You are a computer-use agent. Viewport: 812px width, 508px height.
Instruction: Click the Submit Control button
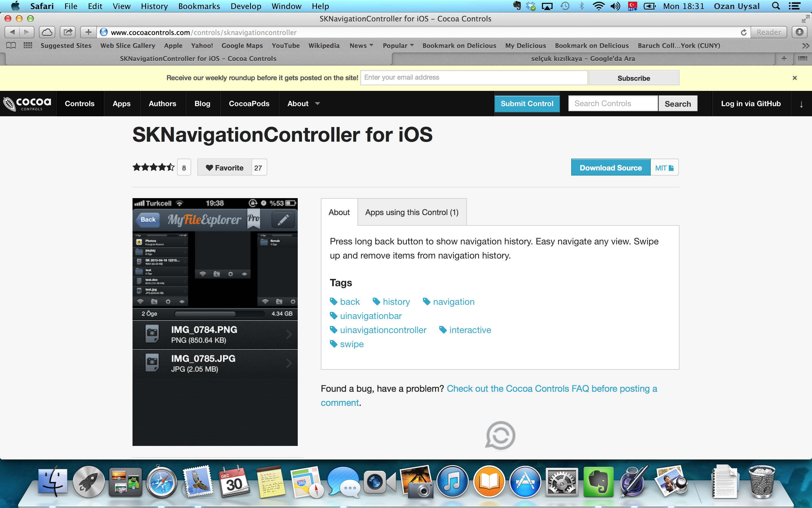[527, 104]
